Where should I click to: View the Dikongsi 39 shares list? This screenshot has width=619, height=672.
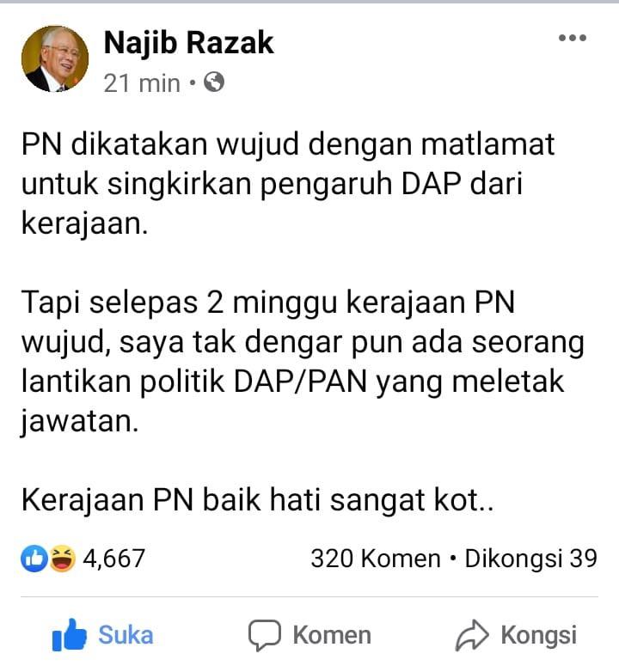[531, 559]
